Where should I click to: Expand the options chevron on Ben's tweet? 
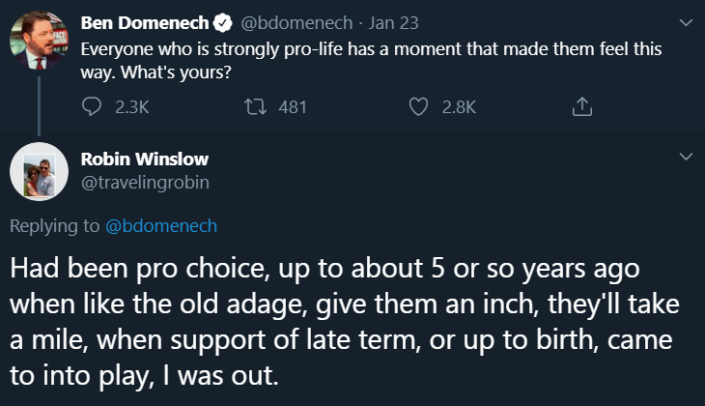685,21
